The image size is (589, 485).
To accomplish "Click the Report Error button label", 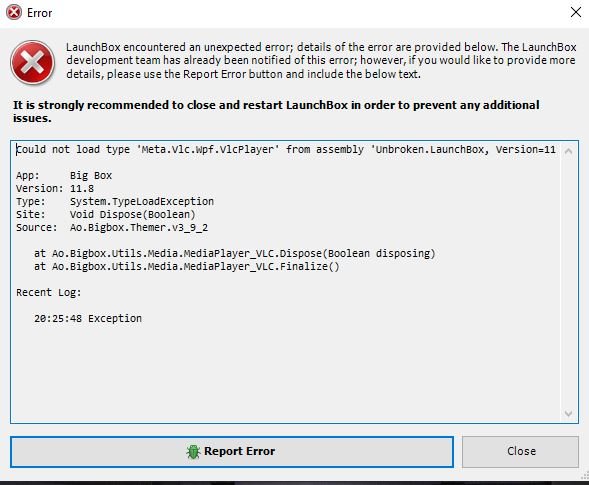I will pos(239,451).
